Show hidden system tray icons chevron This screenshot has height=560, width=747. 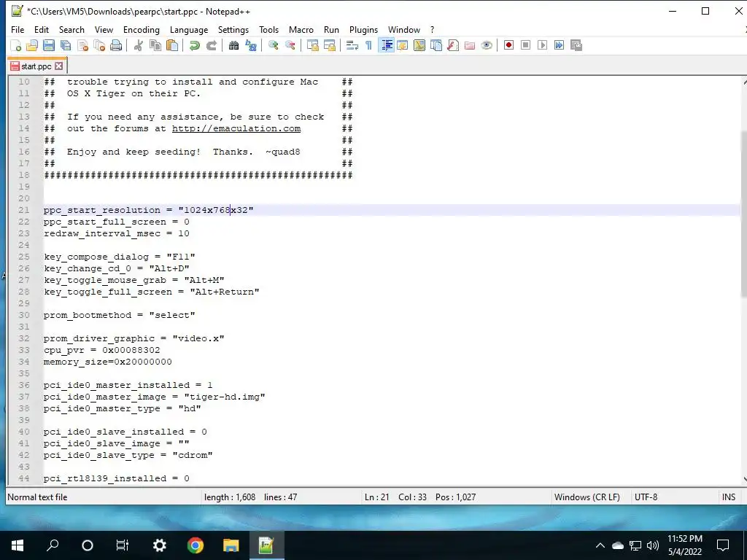[600, 545]
